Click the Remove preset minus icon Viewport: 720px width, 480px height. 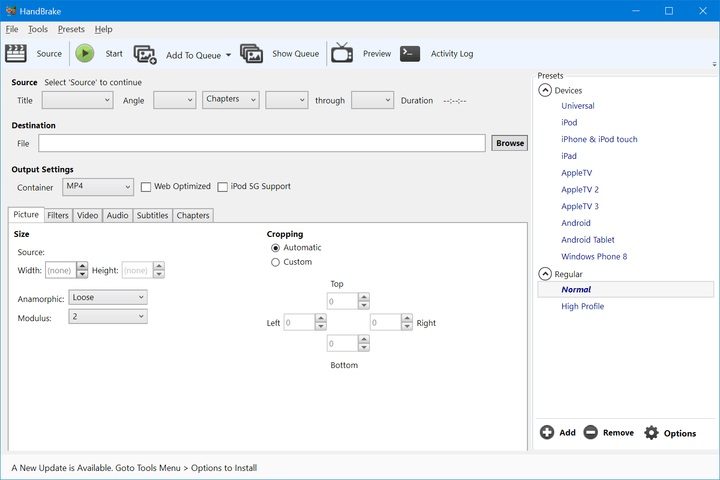[x=591, y=433]
